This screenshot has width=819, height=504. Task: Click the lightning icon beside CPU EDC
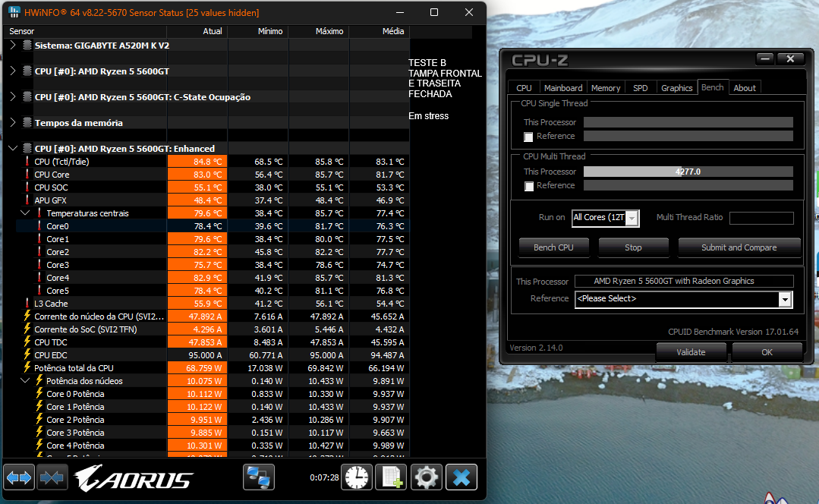click(x=27, y=354)
